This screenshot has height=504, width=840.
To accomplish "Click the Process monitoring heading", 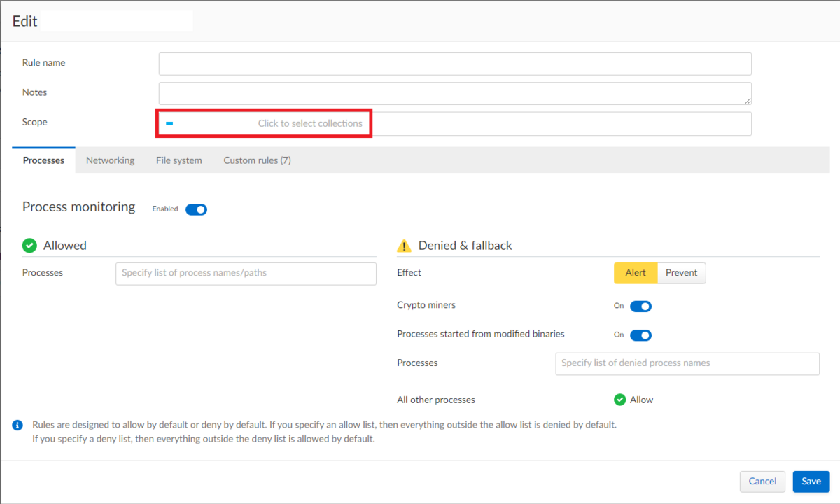I will click(x=79, y=207).
